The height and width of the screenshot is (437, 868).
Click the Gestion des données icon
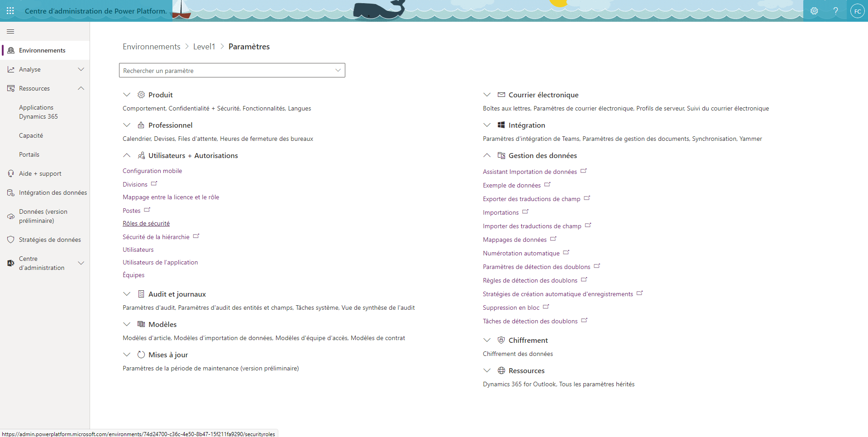[x=501, y=155]
